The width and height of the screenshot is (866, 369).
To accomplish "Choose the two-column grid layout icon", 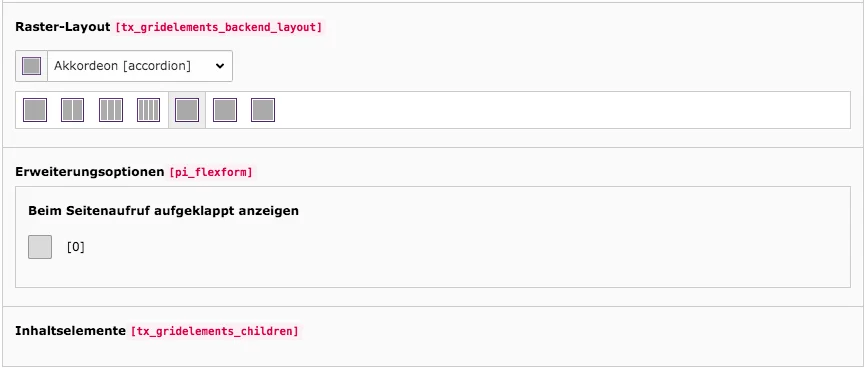I will [72, 110].
